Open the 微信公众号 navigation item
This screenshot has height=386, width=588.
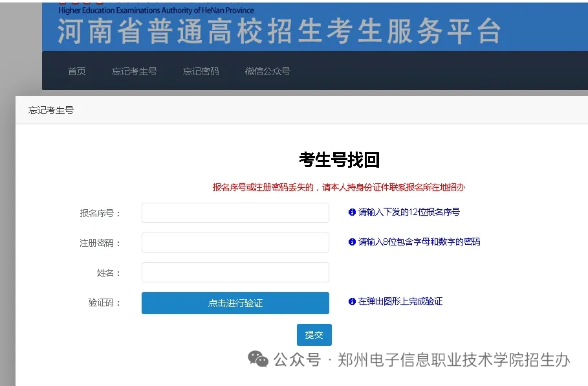click(267, 71)
